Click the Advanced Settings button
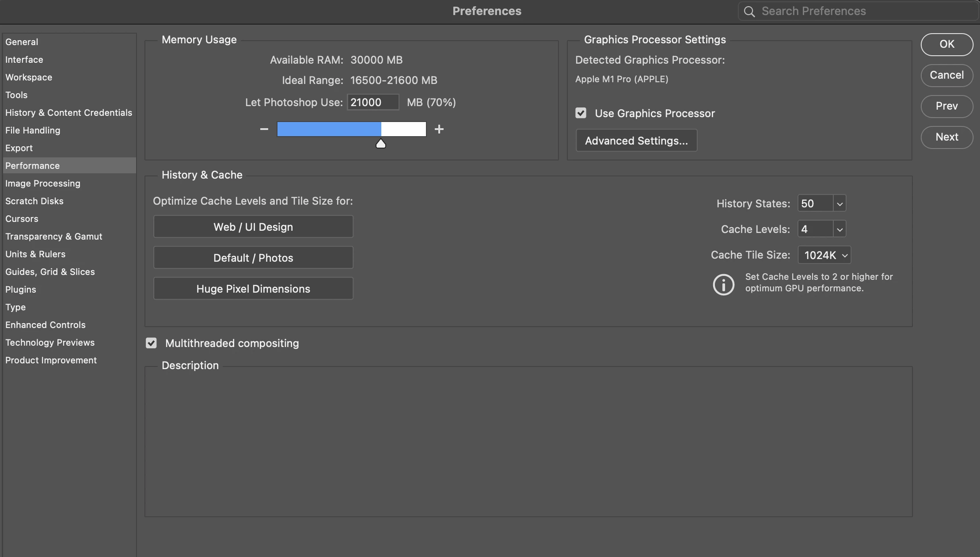This screenshot has width=980, height=557. tap(636, 141)
